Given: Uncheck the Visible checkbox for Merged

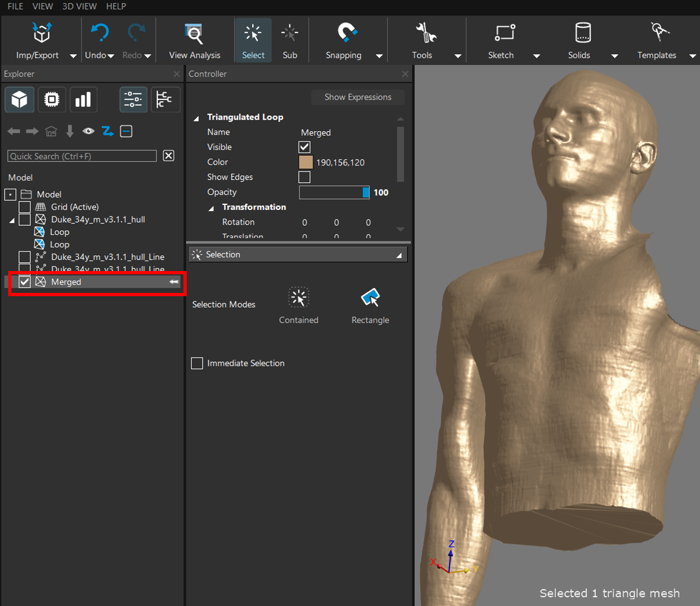Looking at the screenshot, I should (x=304, y=147).
